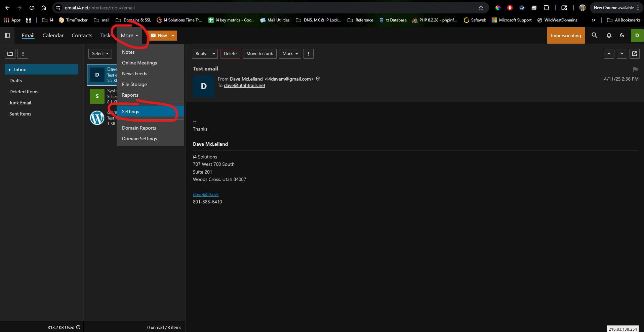Open message actions three-dot menu
Viewport: 644px width, 332px height.
click(308, 54)
